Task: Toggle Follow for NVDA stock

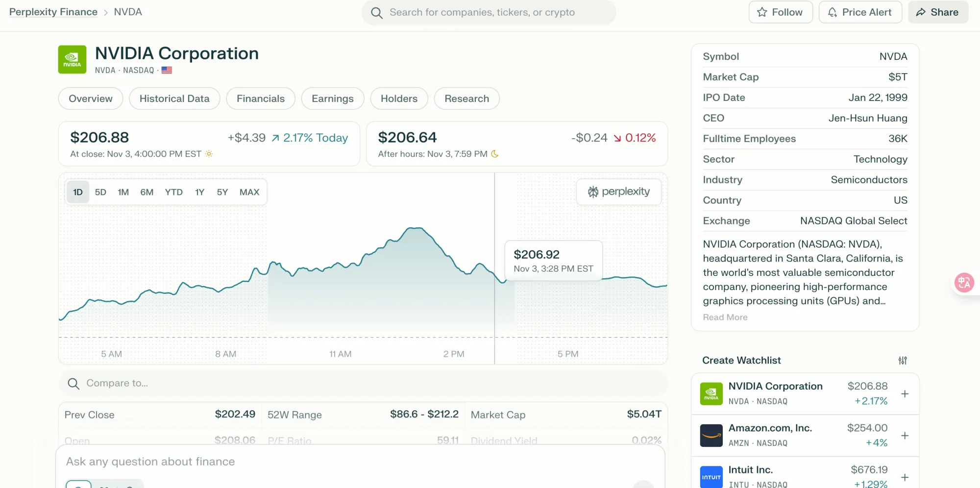Action: [780, 12]
